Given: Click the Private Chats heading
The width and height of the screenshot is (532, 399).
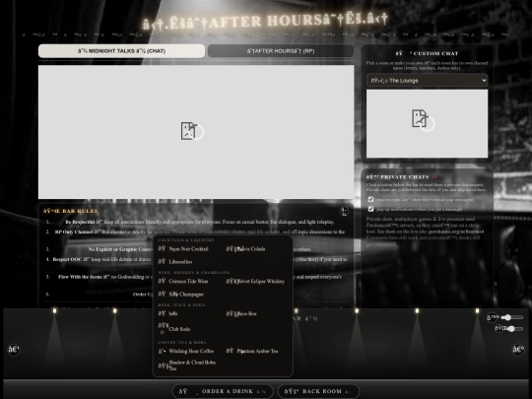Looking at the screenshot, I should (397, 177).
